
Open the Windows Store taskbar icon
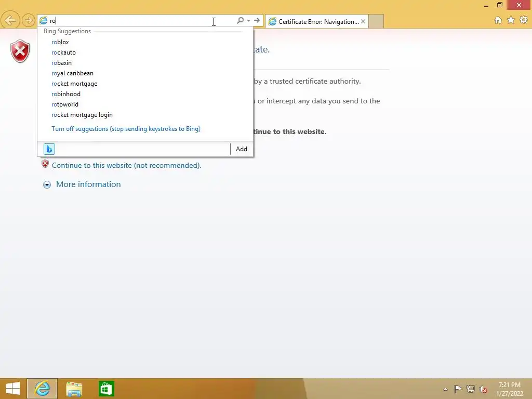106,389
